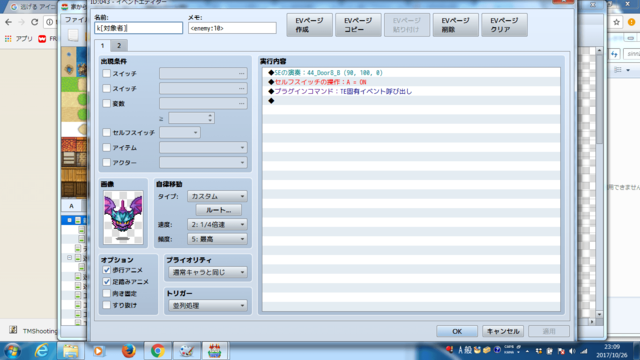Open the アイテム dropdown
Viewport: 640px width, 360px height.
(203, 147)
